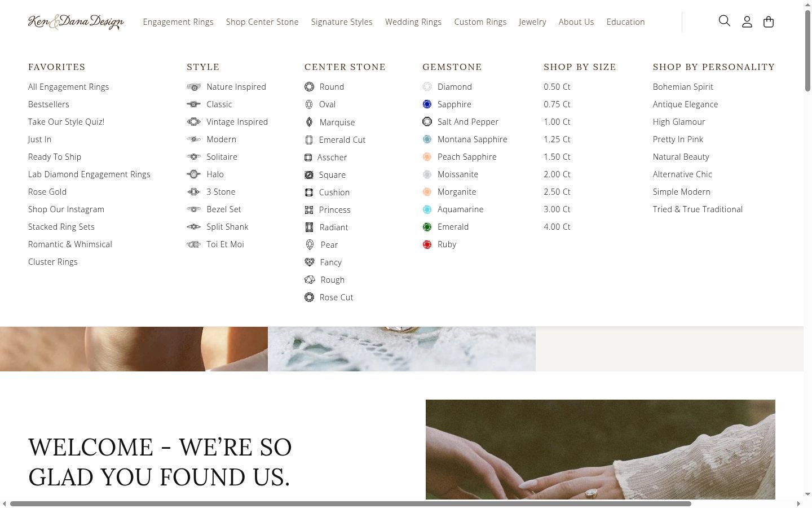Select the Solitaire ring style icon

(x=193, y=157)
